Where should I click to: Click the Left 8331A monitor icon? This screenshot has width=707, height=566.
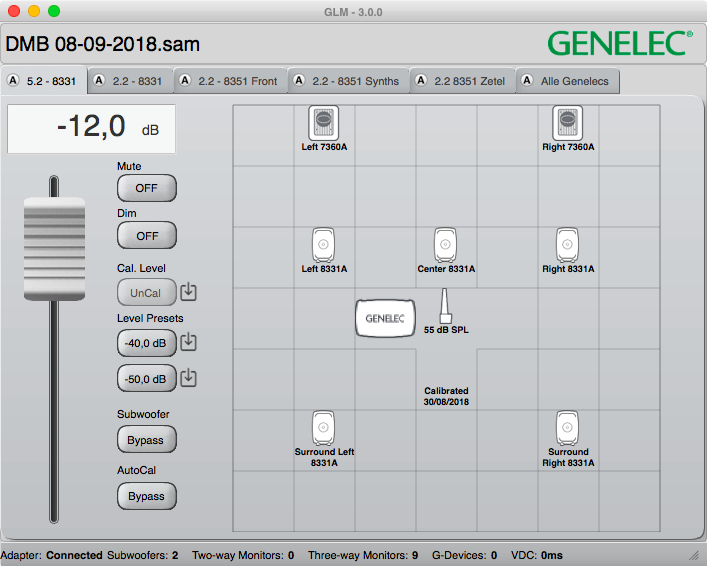[x=324, y=245]
